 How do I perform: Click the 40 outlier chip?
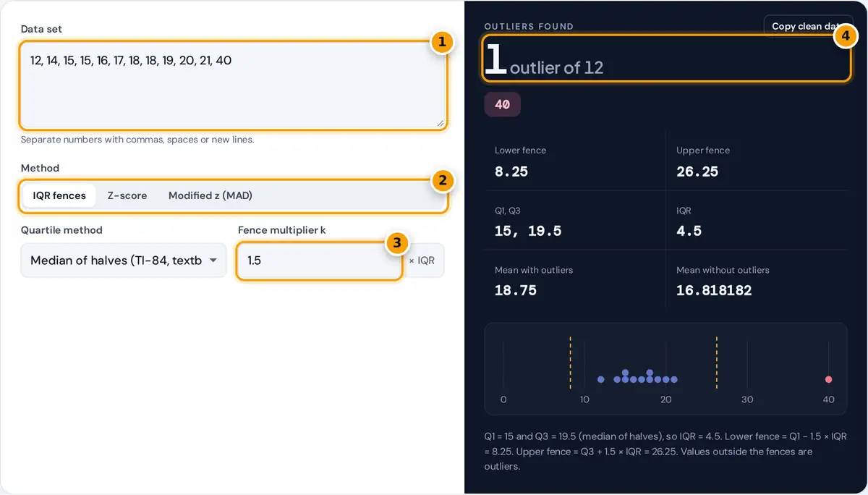(502, 104)
